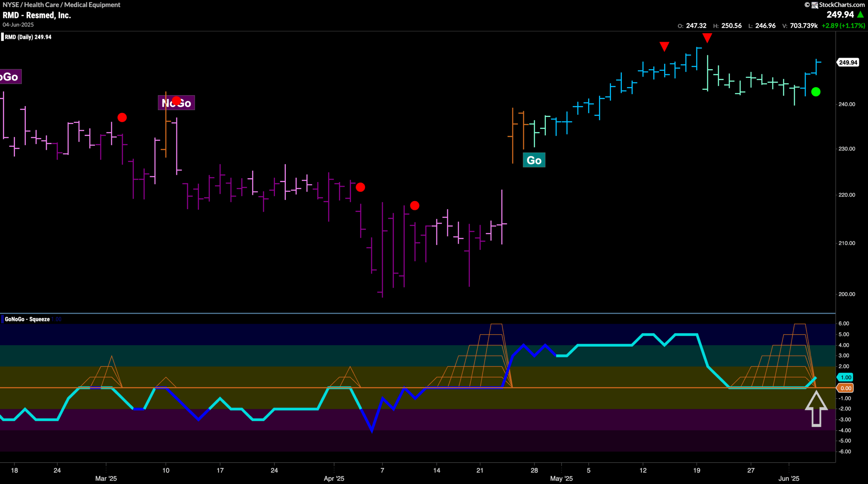Click the squeeze grid peak in late April

click(x=496, y=324)
